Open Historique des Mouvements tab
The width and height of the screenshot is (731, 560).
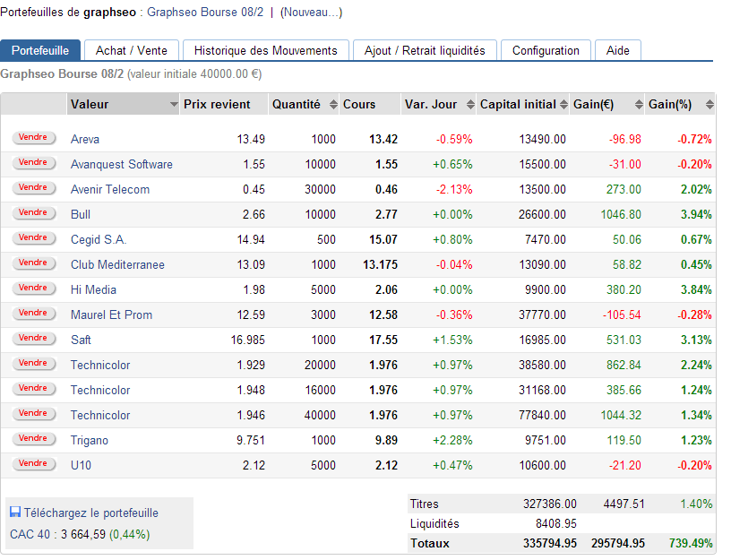266,50
